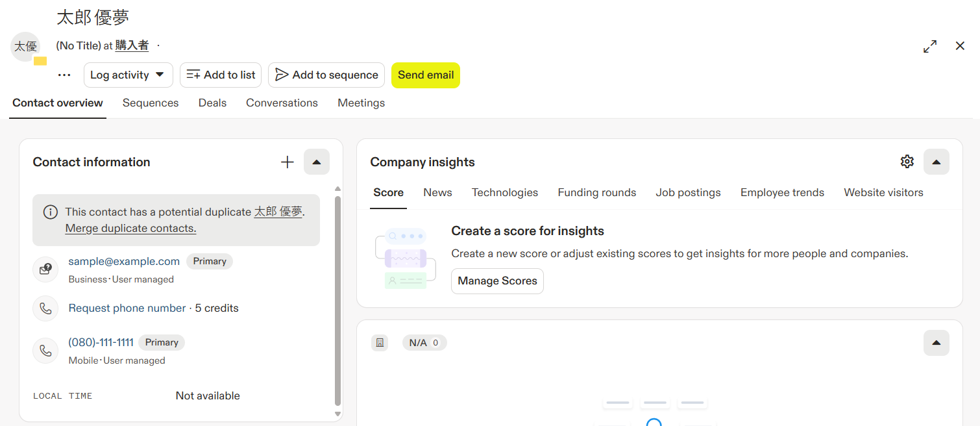Click the Contact information vertical scrollbar
This screenshot has height=426, width=980.
pos(337,299)
